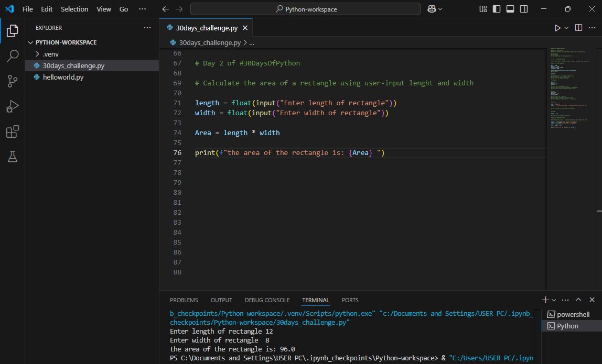Click Customize Layout icon
Screen dimensions: 602x364
[483, 9]
